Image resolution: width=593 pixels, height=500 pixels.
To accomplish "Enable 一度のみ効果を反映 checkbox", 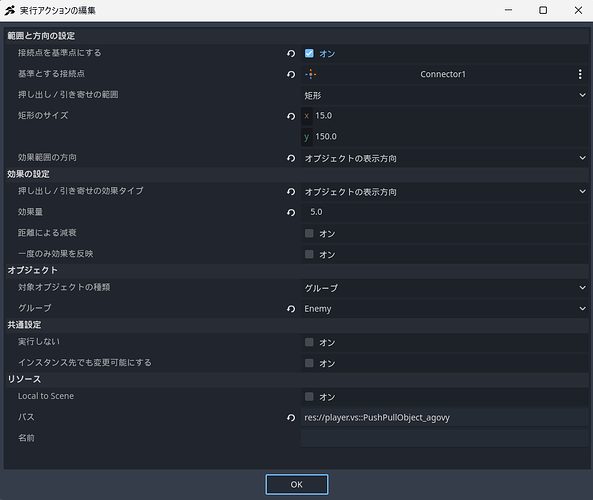I will tap(309, 254).
